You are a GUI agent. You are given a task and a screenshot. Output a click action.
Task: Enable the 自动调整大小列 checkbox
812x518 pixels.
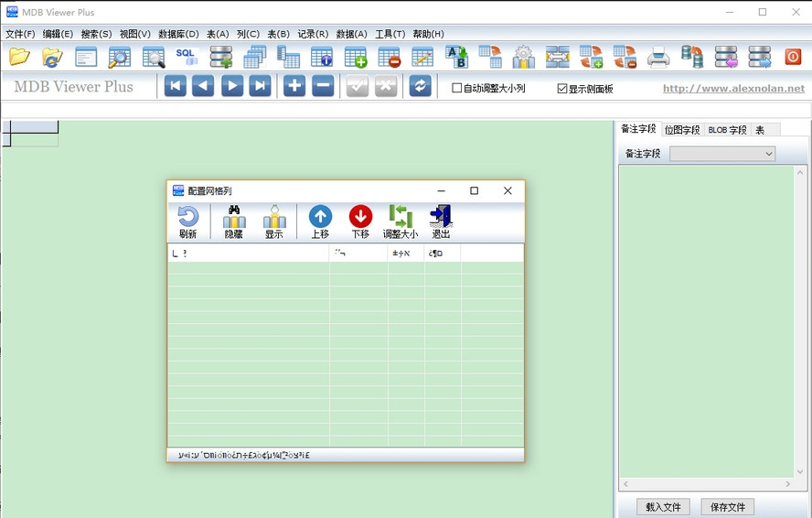tap(458, 89)
